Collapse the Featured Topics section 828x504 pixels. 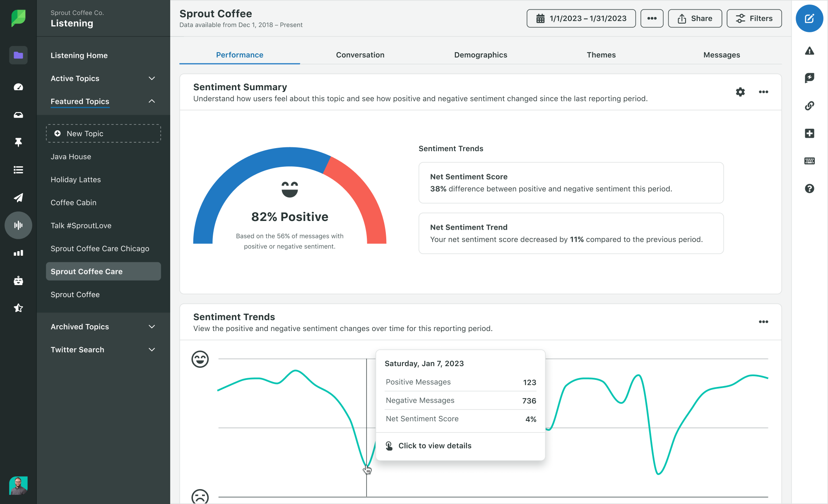tap(152, 101)
